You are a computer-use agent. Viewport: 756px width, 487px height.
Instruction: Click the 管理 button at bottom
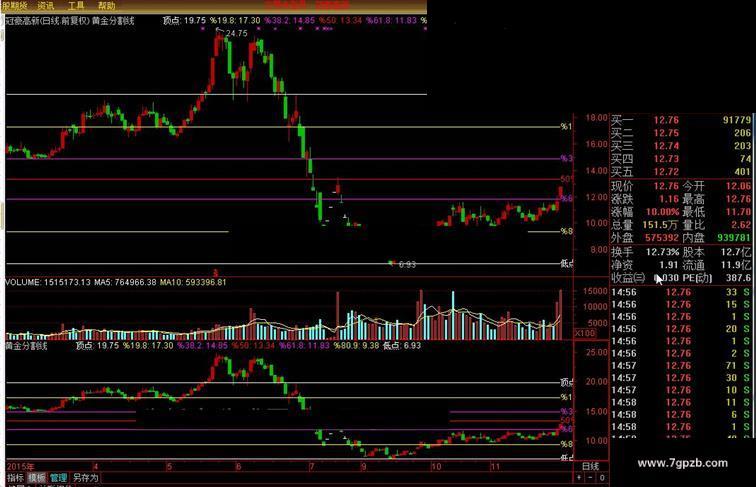58,478
